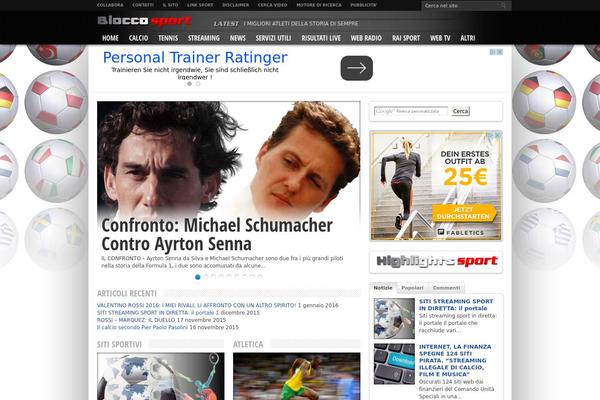Click the Collabora top link
This screenshot has height=400, width=600.
[110, 5]
